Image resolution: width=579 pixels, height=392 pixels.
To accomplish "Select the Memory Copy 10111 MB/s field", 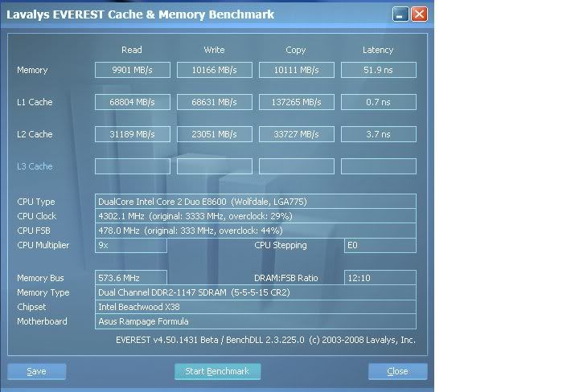I will pos(297,70).
